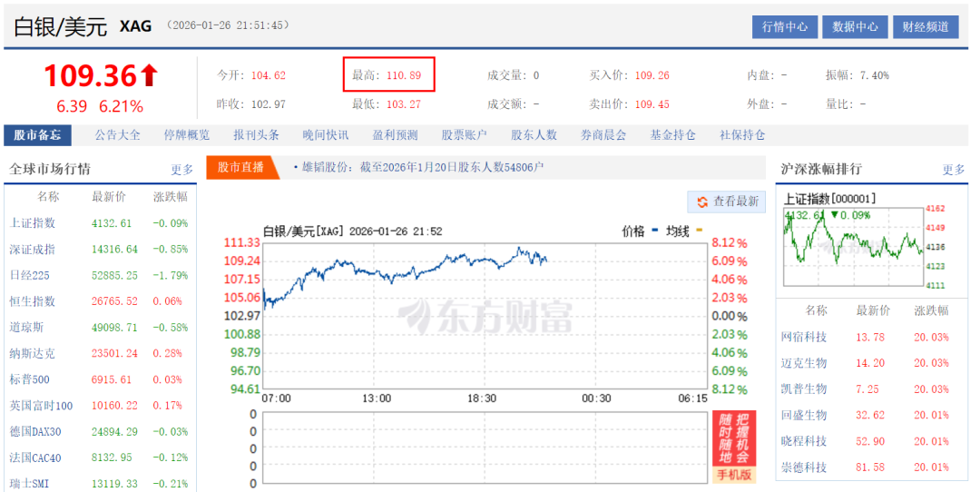Click 52885.25 price for 日经225

click(x=115, y=276)
